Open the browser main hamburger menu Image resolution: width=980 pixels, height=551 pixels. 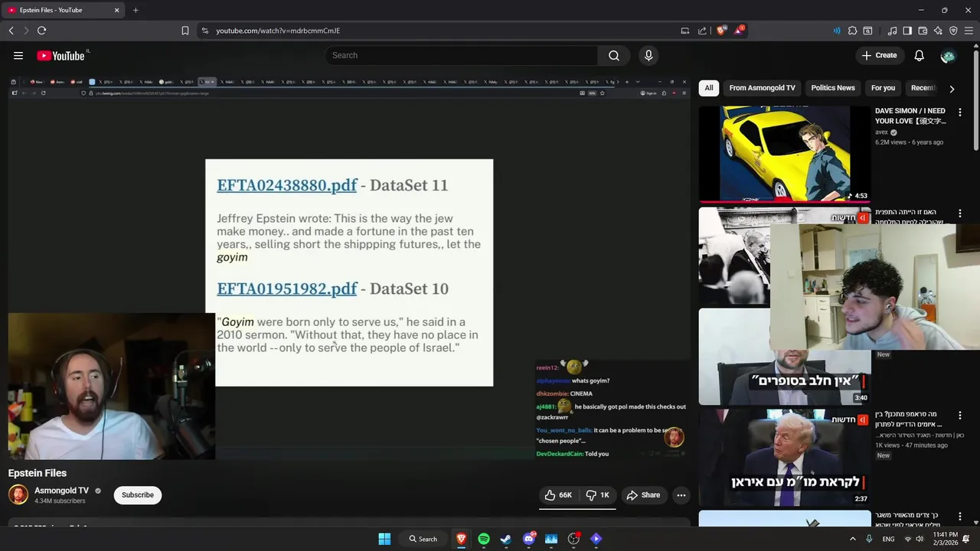969,31
